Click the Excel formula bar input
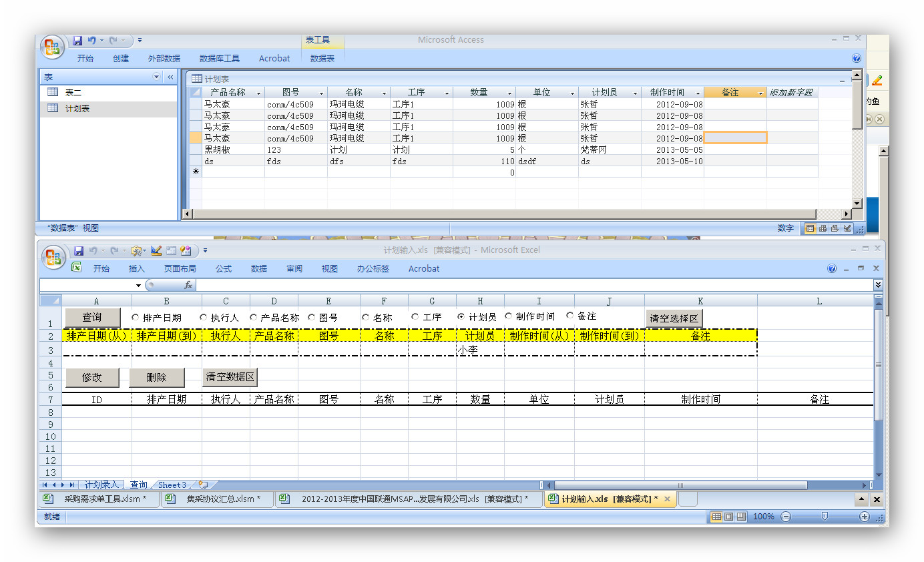The width and height of the screenshot is (924, 562). [534, 285]
